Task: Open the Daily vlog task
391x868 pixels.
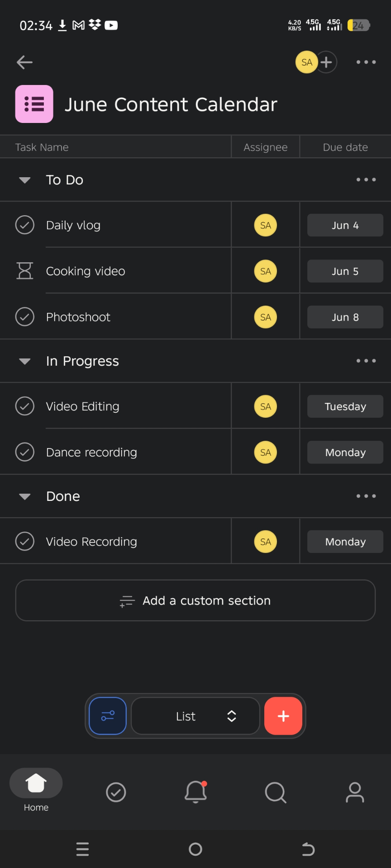Action: (x=73, y=225)
